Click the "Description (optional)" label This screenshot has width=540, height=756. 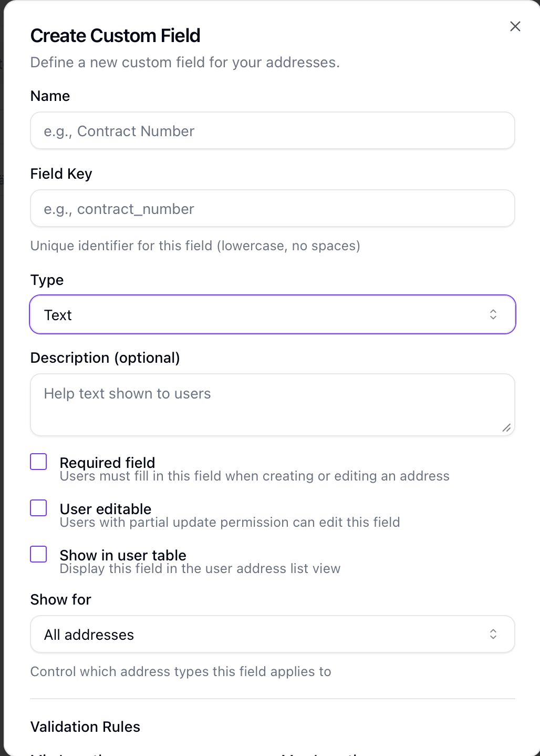[x=105, y=358]
